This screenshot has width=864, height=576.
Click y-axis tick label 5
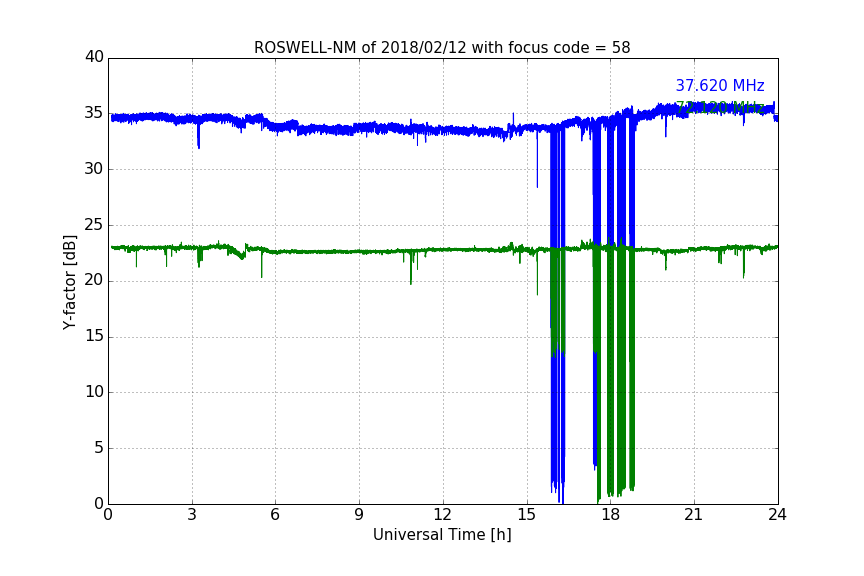(x=99, y=448)
